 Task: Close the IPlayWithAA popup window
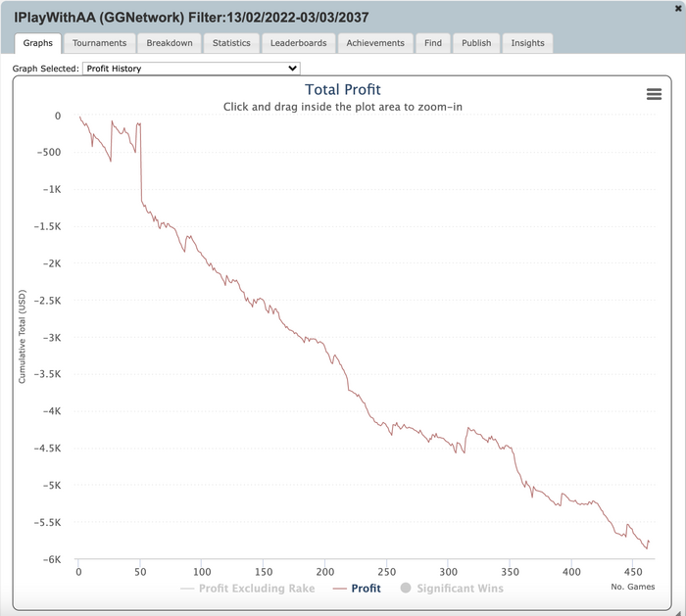(x=678, y=8)
